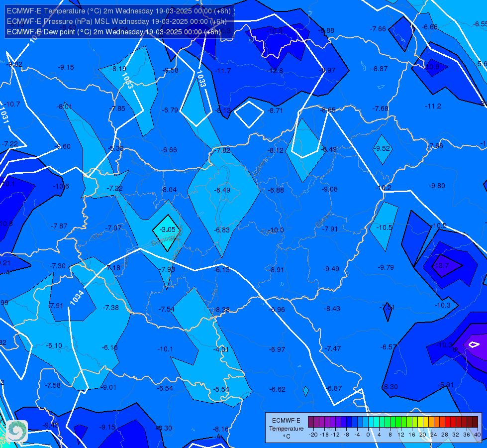
Task: Select the -5.38 value
Action: [115, 148]
